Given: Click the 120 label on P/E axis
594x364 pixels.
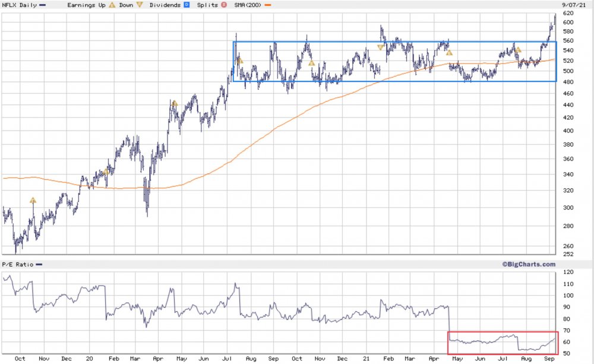Looking at the screenshot, I should point(568,272).
